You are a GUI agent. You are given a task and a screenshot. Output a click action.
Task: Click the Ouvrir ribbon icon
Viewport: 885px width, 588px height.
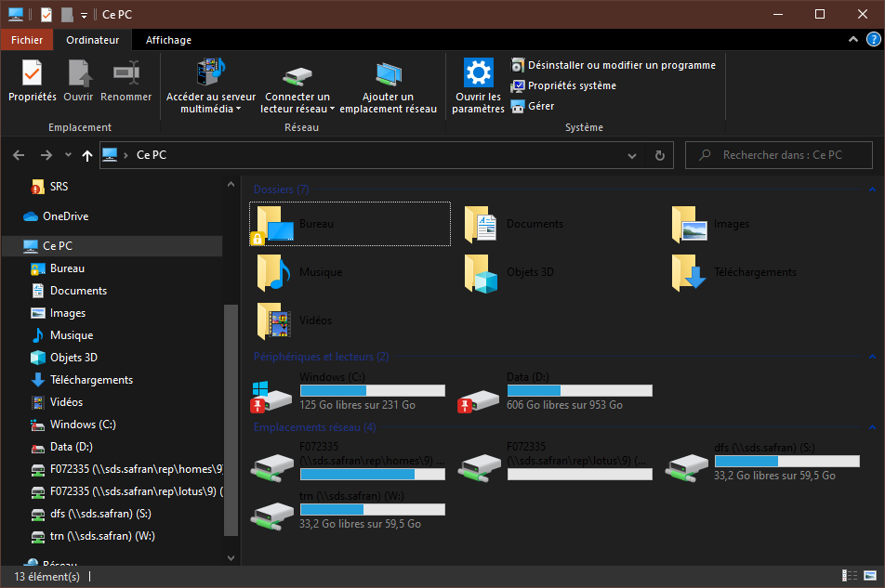point(78,81)
